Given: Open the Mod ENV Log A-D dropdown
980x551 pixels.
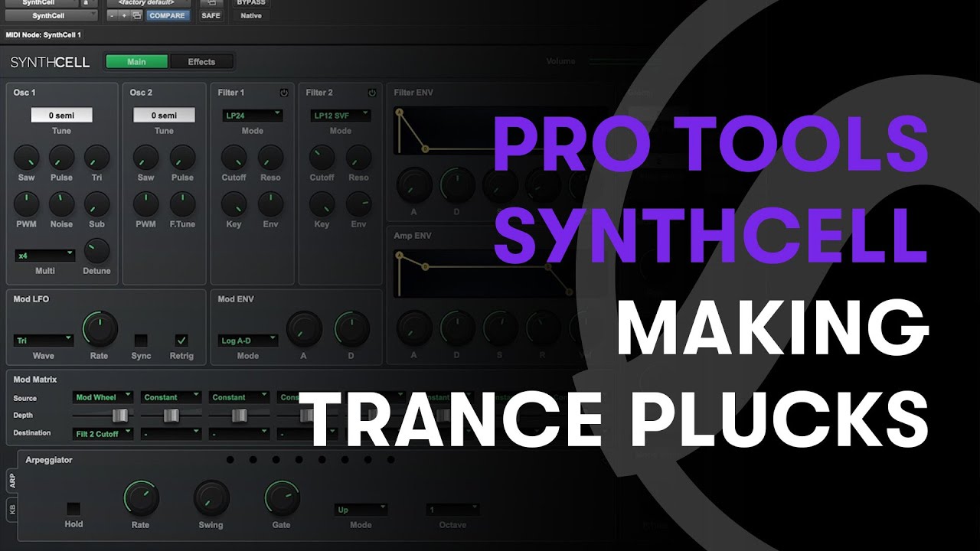Looking at the screenshot, I should [x=248, y=340].
